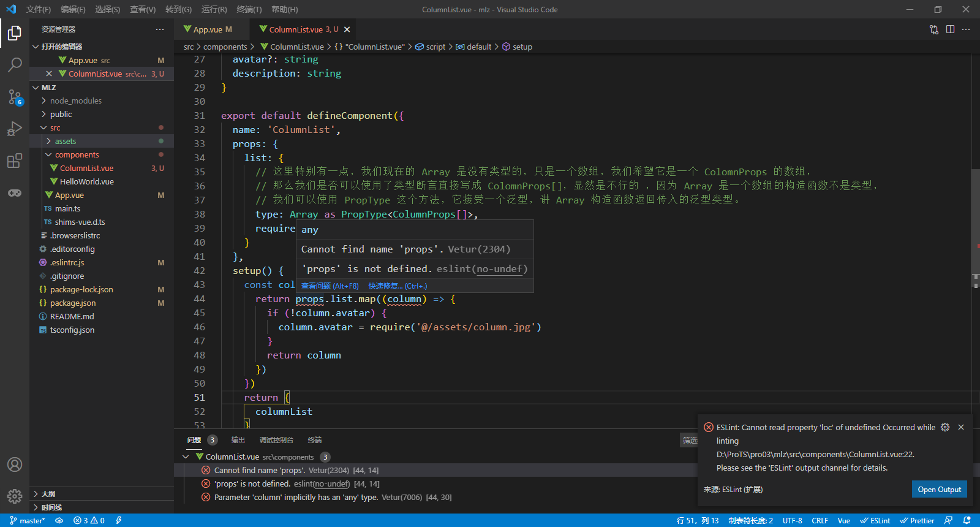The width and height of the screenshot is (980, 527).
Task: Switch to the Terminal panel tab
Action: tap(315, 440)
